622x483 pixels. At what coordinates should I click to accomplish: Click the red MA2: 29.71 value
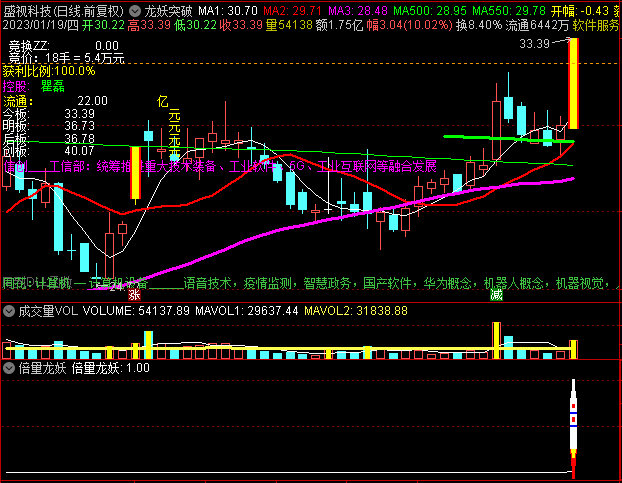[292, 11]
